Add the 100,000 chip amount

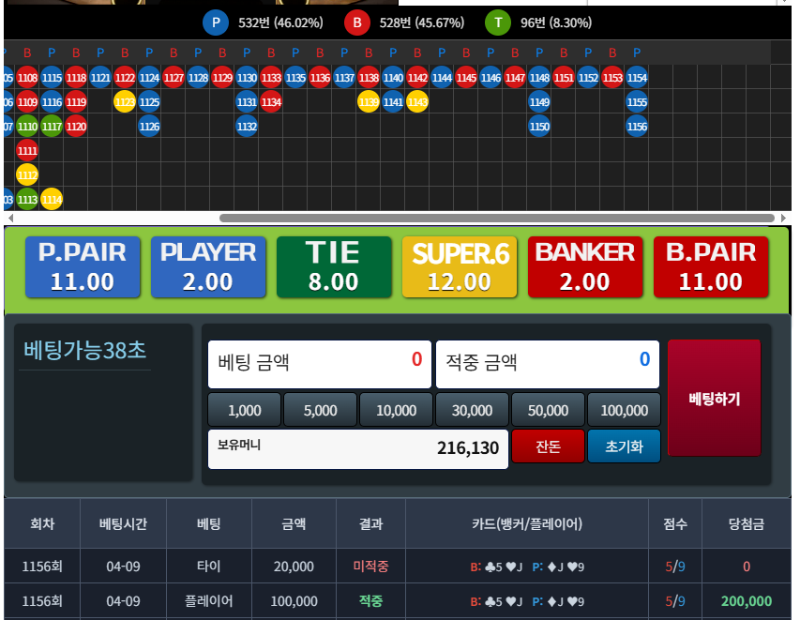[624, 411]
